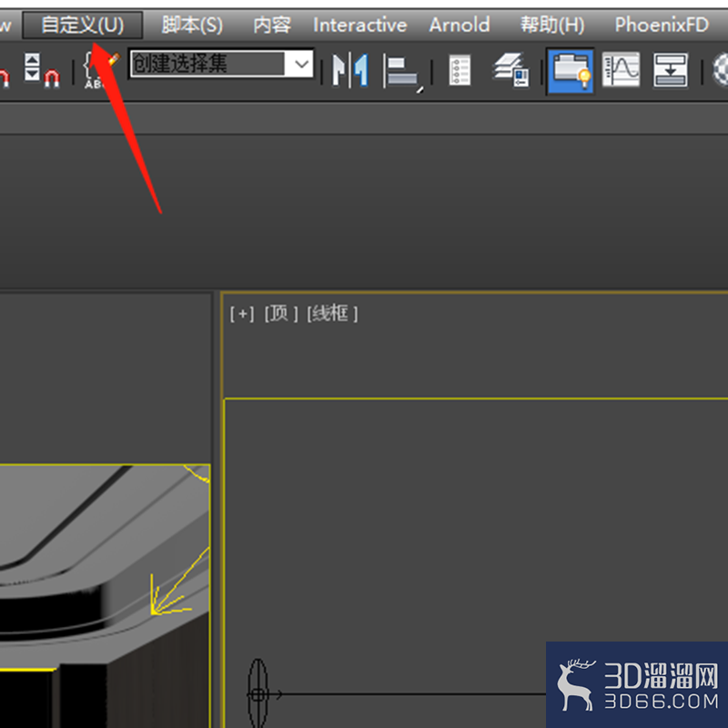Toggle the Scene Explorer icon
The width and height of the screenshot is (728, 728).
(460, 70)
